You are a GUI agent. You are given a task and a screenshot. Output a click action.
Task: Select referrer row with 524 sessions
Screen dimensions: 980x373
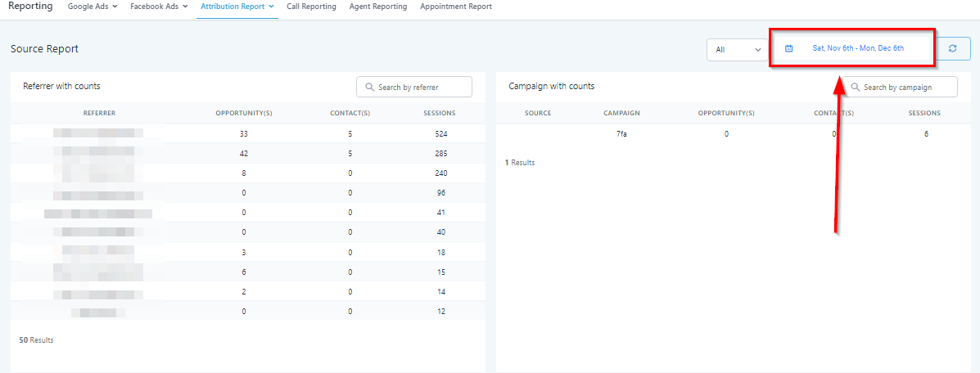point(246,134)
